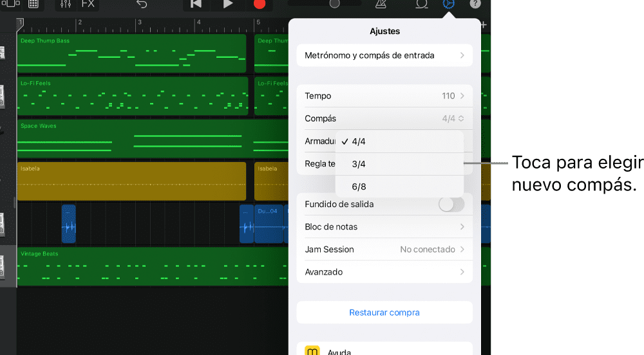Select the first Deep Thump Bass region
This screenshot has height=355, width=644.
click(x=131, y=54)
